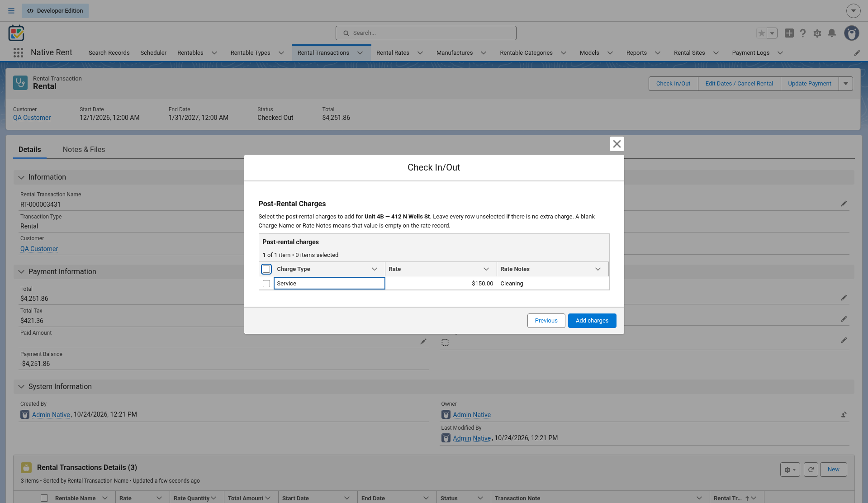Select the Details tab
868x503 pixels.
pos(30,150)
